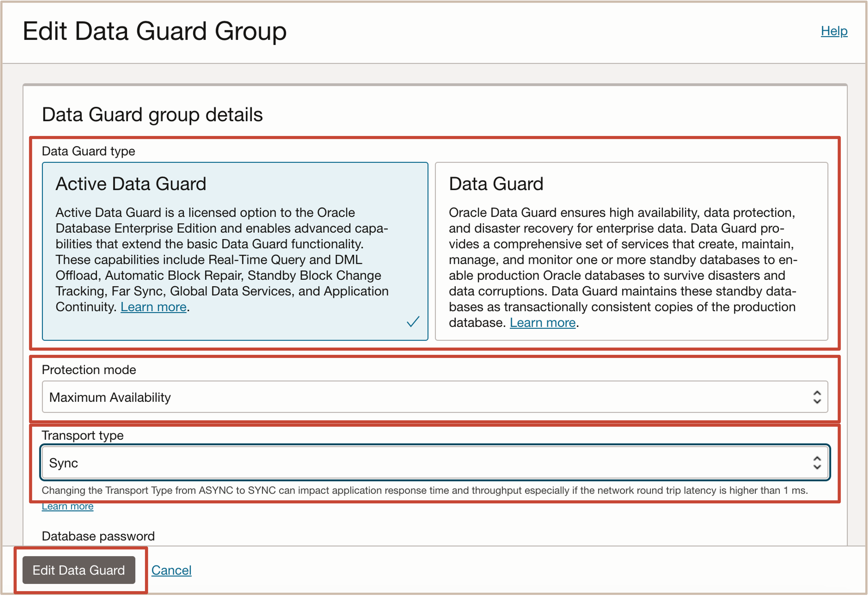The width and height of the screenshot is (868, 596).
Task: Click the Active Data Guard heading
Action: (131, 184)
